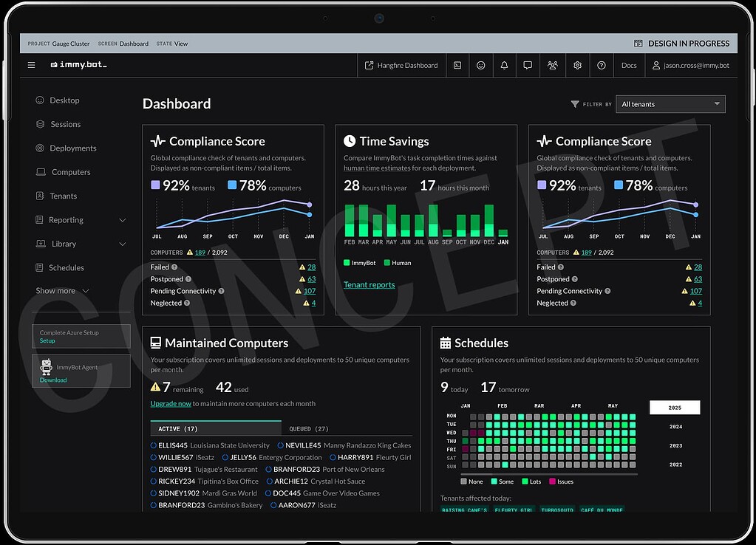This screenshot has width=756, height=545.
Task: Open the help question mark icon
Action: 601,65
